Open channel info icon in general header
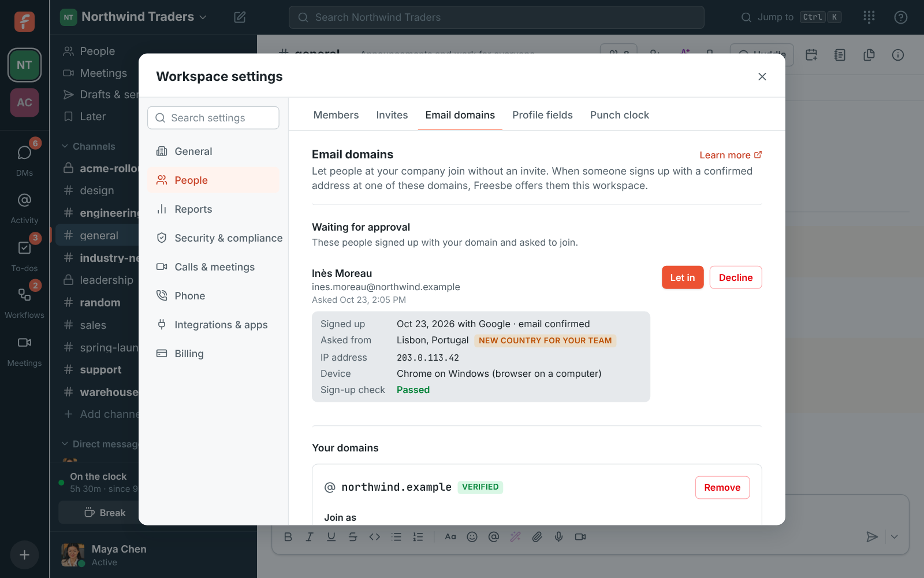This screenshot has width=924, height=578. [x=897, y=55]
